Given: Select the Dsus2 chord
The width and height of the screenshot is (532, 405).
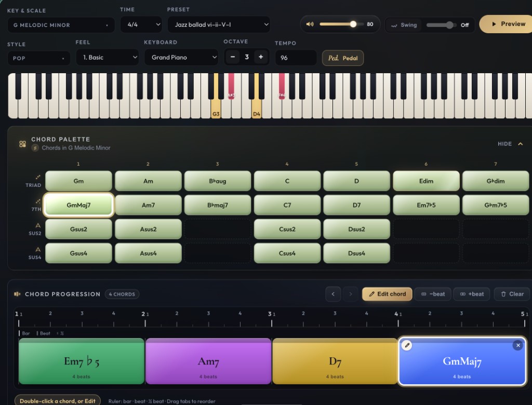Looking at the screenshot, I should click(x=356, y=230).
